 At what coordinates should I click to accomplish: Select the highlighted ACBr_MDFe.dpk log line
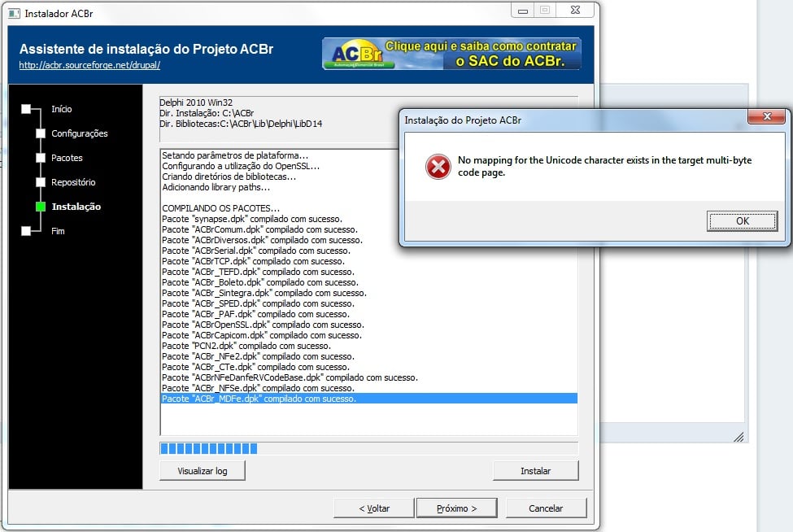[x=368, y=399]
